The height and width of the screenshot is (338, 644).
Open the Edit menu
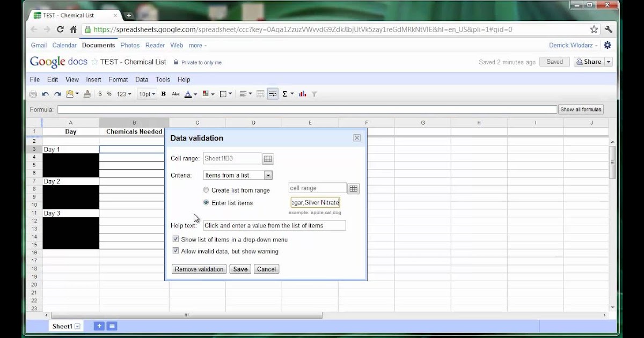(52, 79)
